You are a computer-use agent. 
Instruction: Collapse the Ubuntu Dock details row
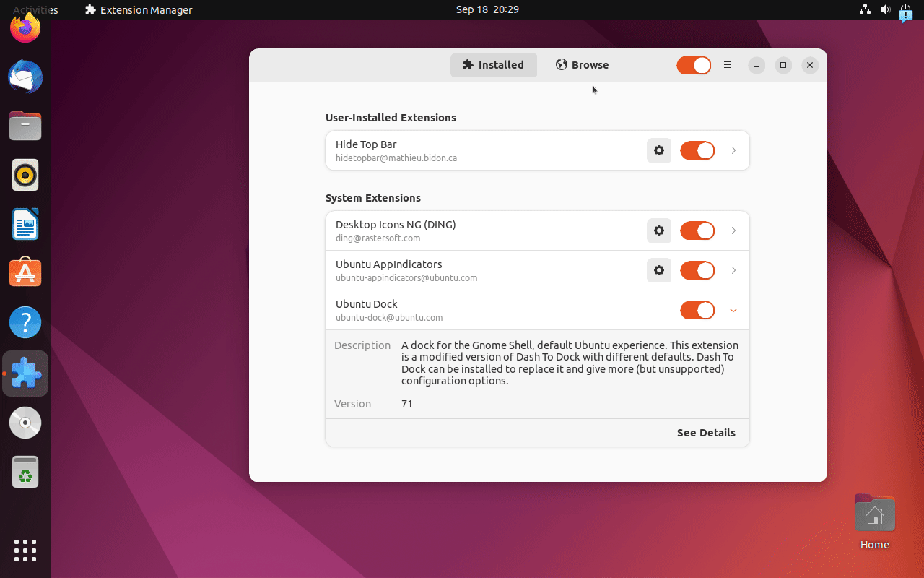click(733, 310)
